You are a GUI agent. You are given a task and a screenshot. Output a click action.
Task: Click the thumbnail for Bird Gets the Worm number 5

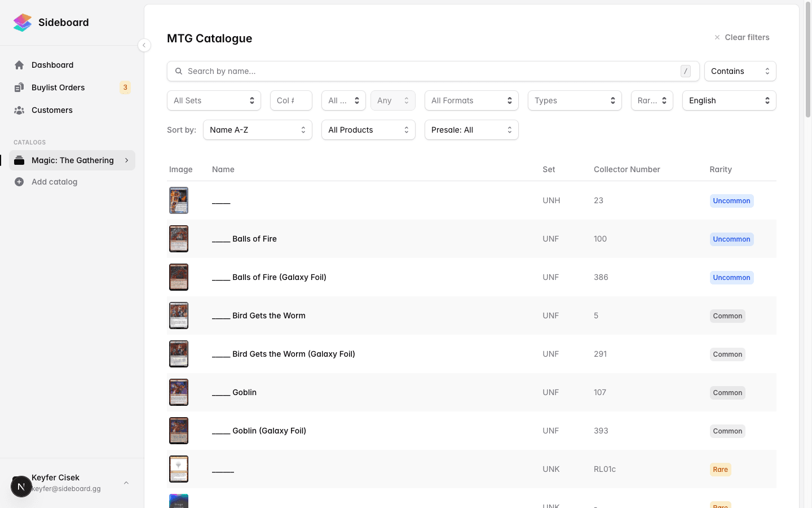tap(179, 316)
